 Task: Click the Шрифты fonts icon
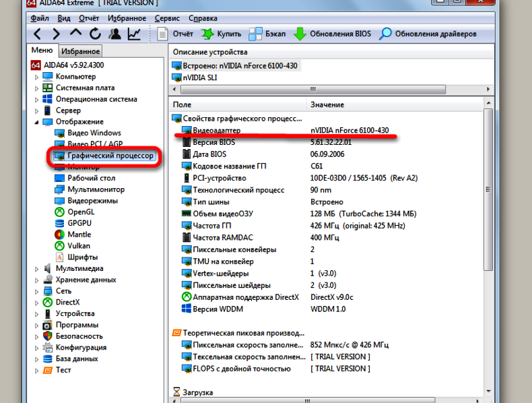point(59,257)
